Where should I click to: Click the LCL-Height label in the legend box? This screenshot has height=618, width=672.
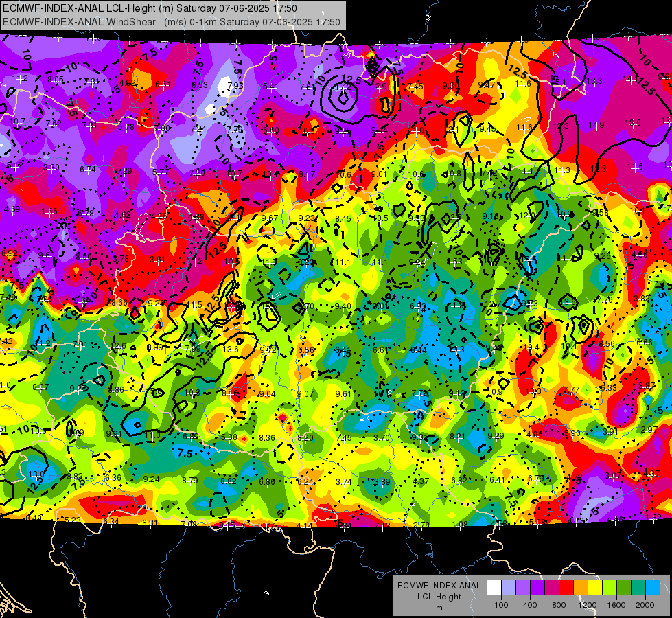pos(439,597)
